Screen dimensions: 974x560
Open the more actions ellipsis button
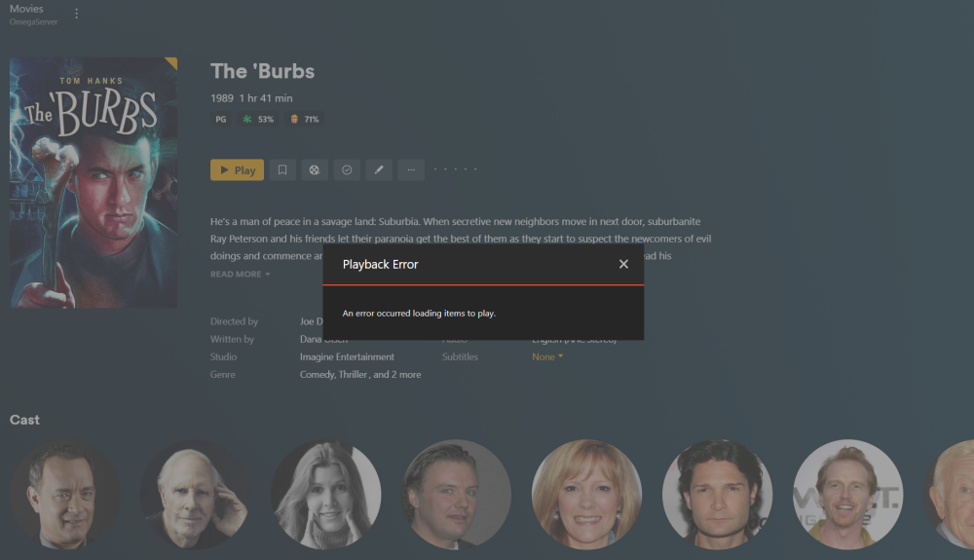[411, 170]
